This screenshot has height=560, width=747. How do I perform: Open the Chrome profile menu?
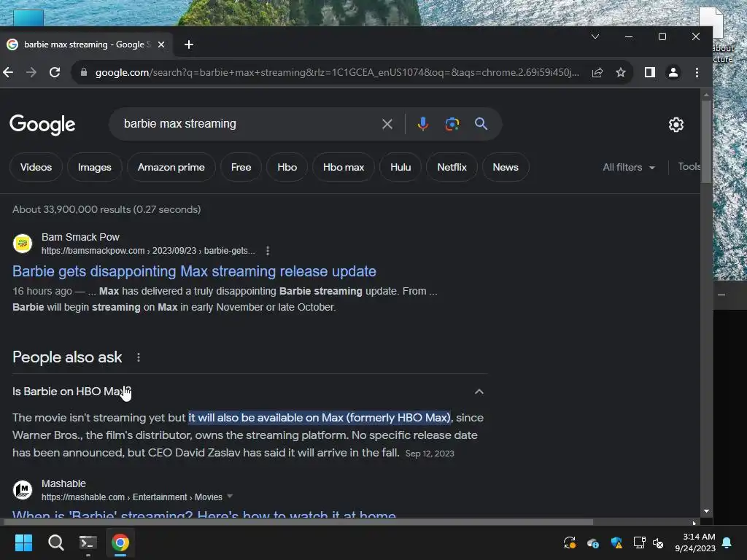pos(673,72)
